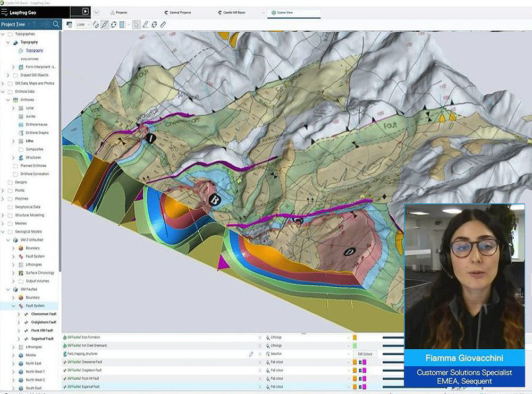Click the edit pencil on Field_mapping_structures row

pos(251,354)
